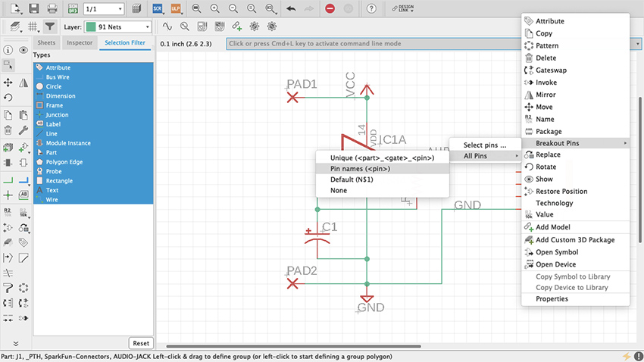Viewport: 644px width, 362px height.
Task: Click the Save icon in toolbar
Action: pos(33,8)
